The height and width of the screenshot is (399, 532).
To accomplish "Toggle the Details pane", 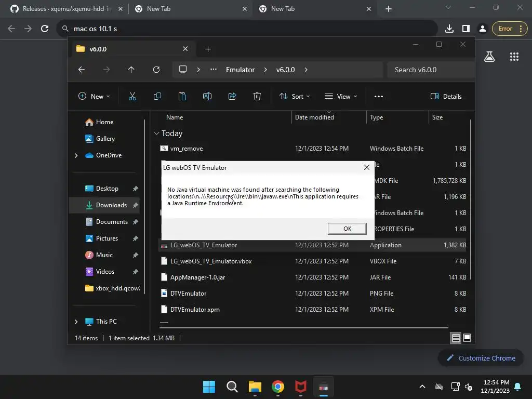I will point(446,96).
